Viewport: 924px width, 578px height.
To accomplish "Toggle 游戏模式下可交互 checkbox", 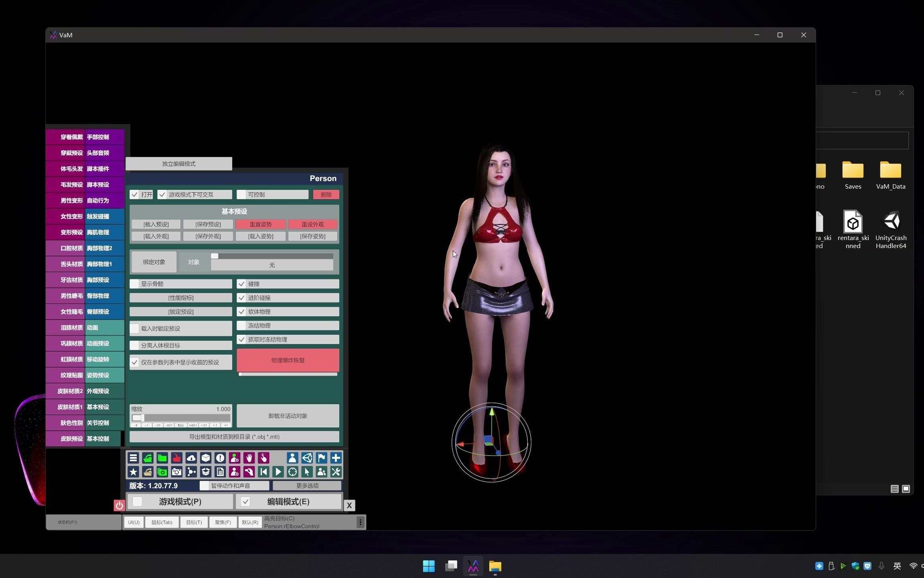I will coord(162,195).
